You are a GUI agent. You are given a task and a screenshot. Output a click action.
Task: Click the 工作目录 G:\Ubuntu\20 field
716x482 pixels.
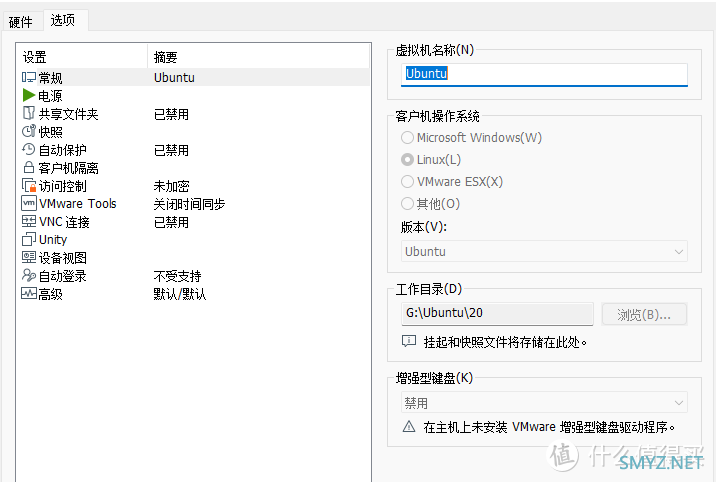[x=497, y=314]
